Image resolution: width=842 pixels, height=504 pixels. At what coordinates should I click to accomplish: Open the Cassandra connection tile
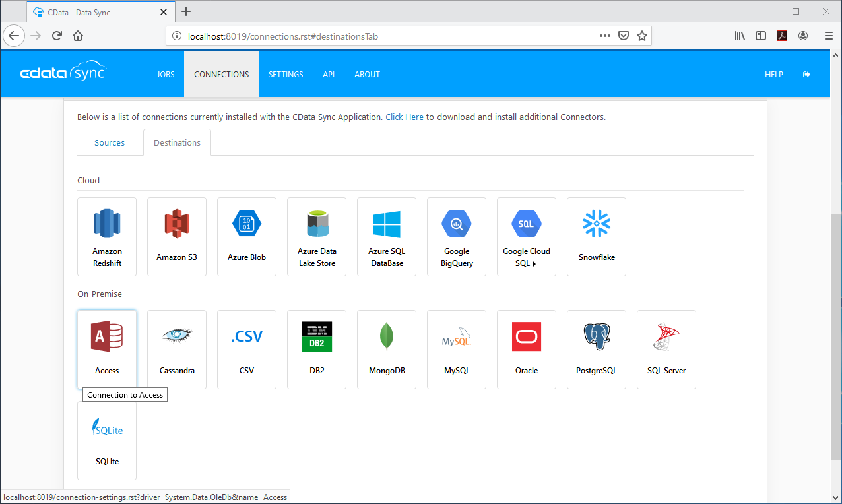point(177,349)
